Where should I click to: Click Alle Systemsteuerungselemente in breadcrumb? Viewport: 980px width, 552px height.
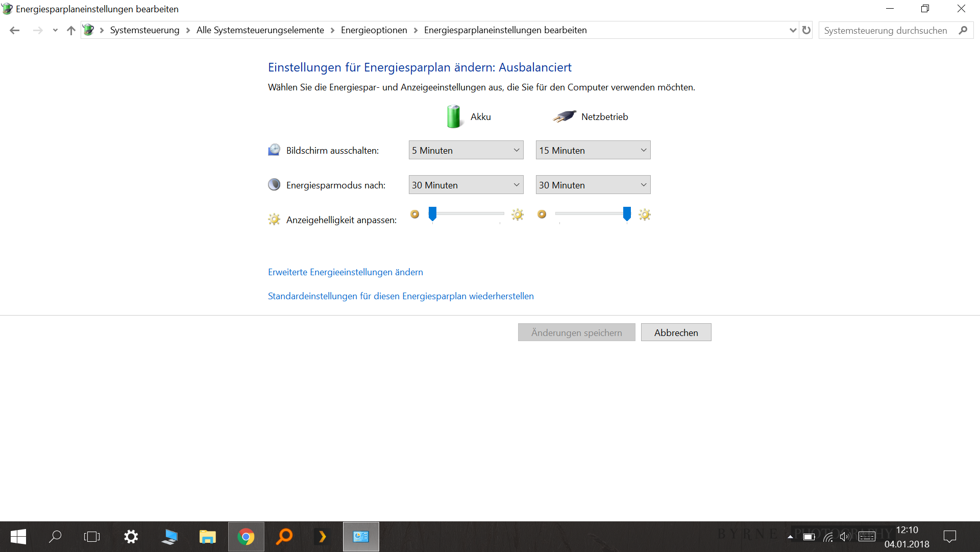click(x=260, y=30)
